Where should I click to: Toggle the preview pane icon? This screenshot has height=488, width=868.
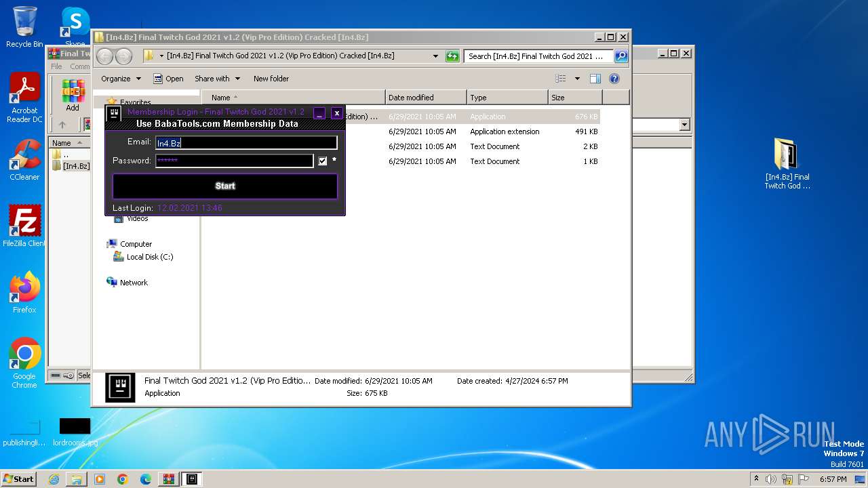(595, 79)
